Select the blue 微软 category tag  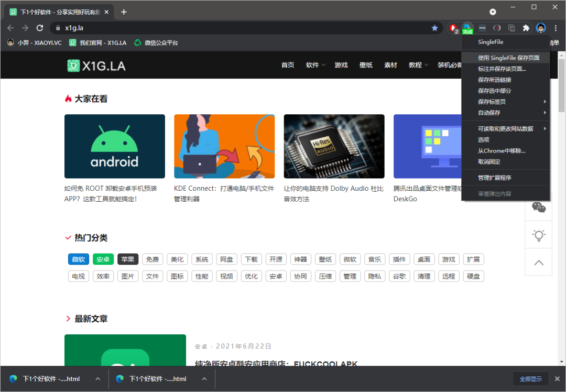point(78,259)
